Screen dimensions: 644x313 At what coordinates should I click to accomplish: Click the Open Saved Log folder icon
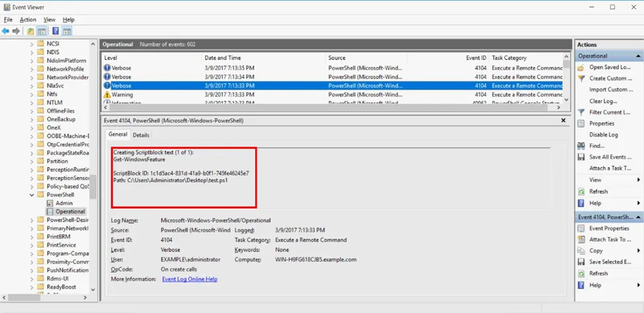[x=581, y=67]
